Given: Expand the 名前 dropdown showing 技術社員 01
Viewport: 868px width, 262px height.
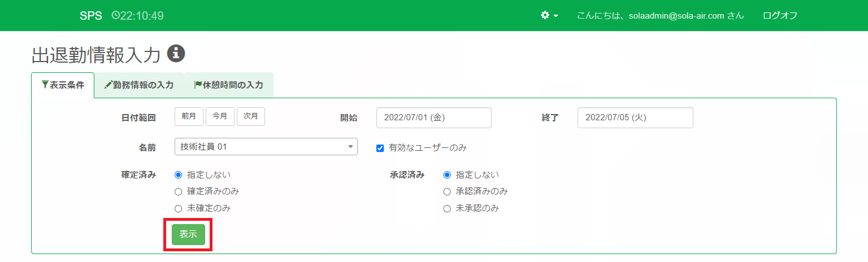Looking at the screenshot, I should tap(266, 147).
